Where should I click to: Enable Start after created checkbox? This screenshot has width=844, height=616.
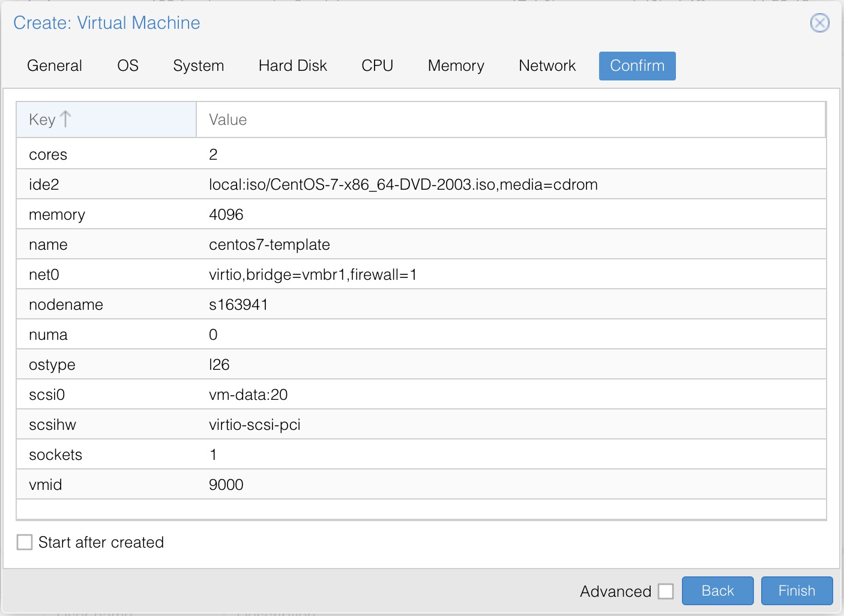[x=25, y=542]
